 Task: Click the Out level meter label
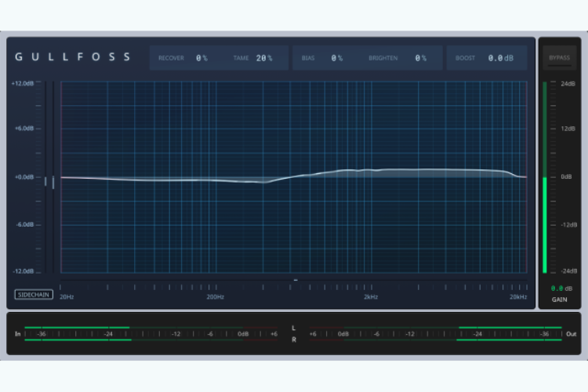571,334
